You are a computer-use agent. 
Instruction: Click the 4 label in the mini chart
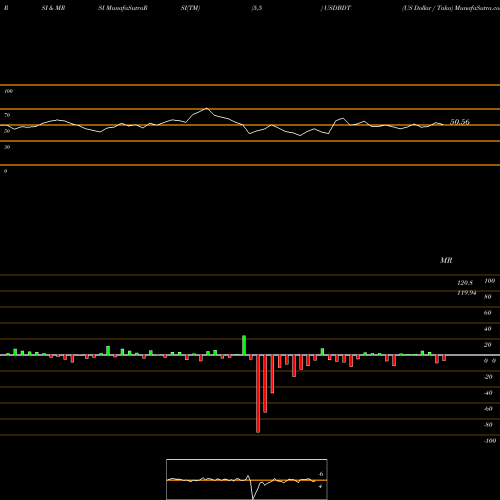320,486
